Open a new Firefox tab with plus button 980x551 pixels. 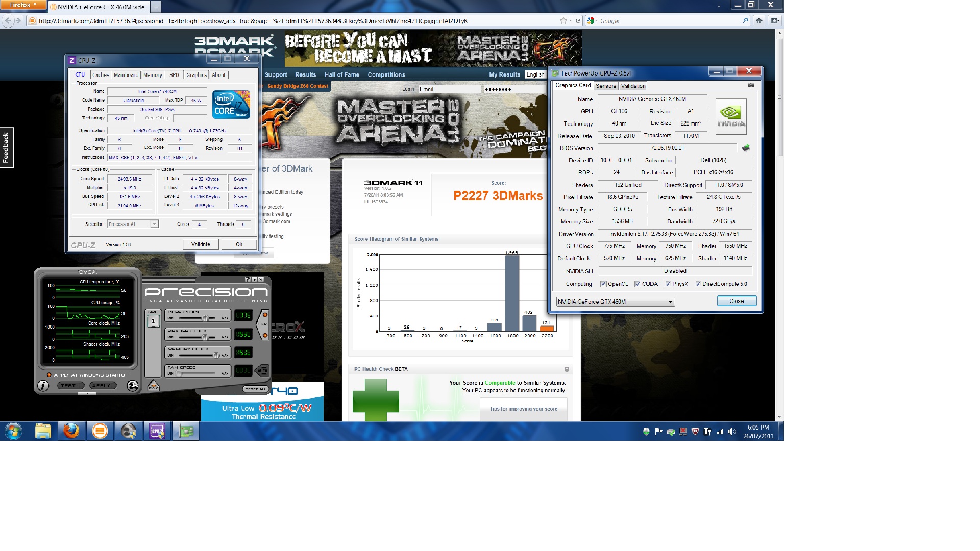point(156,7)
